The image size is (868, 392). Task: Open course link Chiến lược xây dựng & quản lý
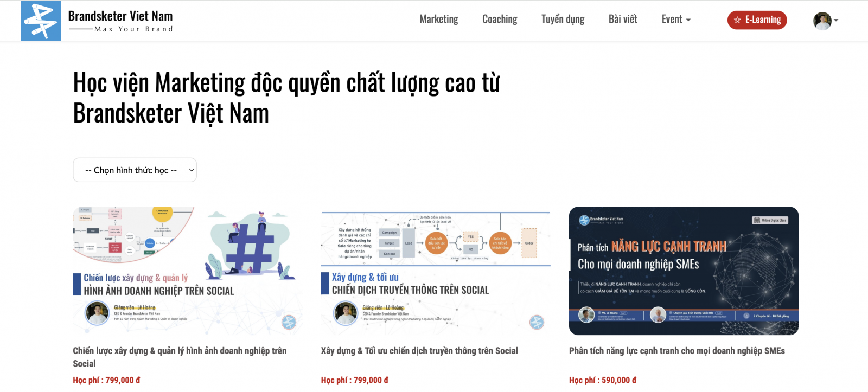[x=180, y=357]
